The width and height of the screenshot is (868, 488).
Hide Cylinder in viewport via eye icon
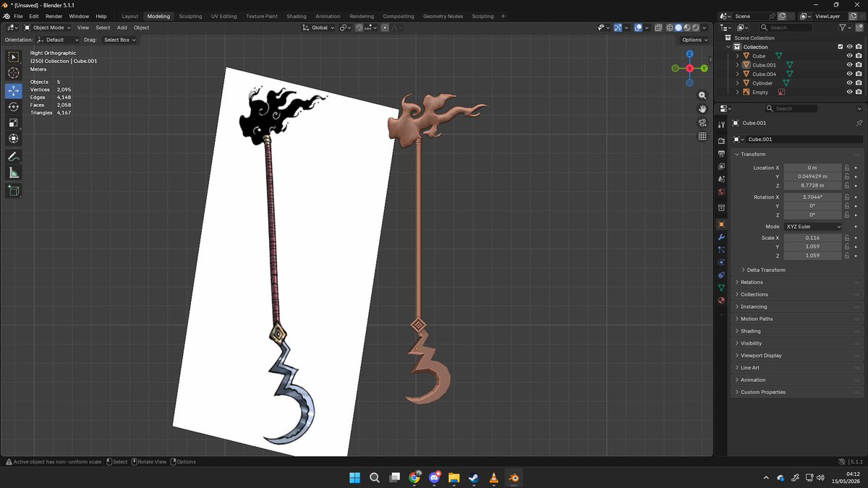[849, 83]
